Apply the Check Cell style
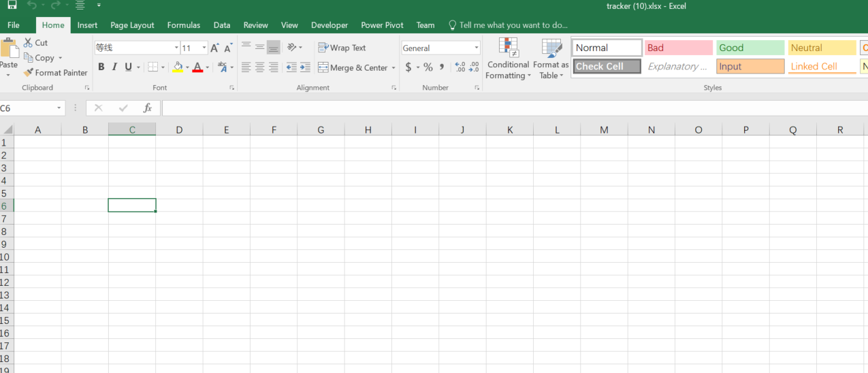The height and width of the screenshot is (373, 868). [x=607, y=66]
